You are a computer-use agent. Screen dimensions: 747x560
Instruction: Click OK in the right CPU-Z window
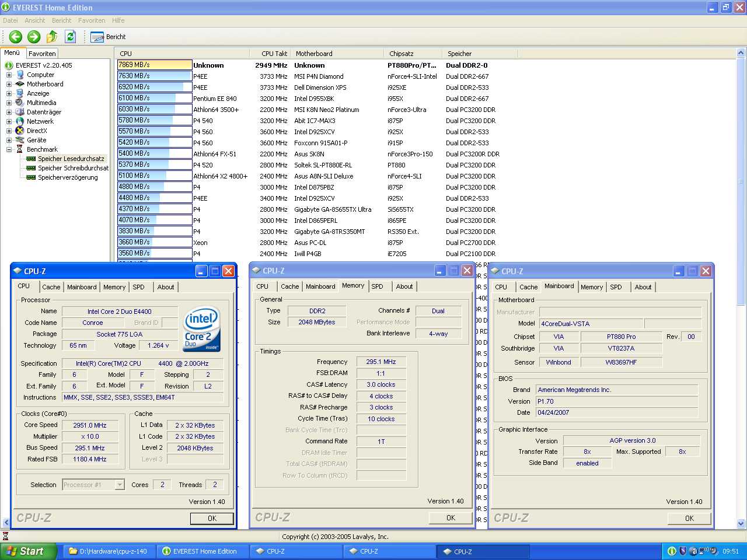point(689,518)
